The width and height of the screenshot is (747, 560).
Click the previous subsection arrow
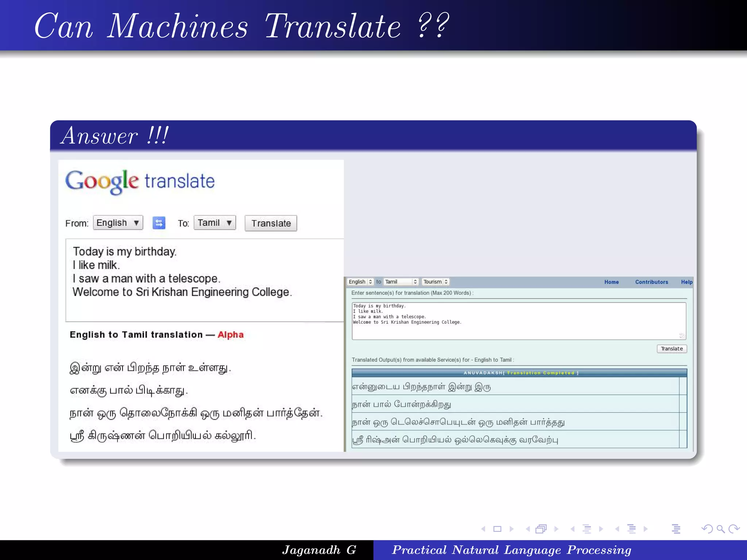573,529
